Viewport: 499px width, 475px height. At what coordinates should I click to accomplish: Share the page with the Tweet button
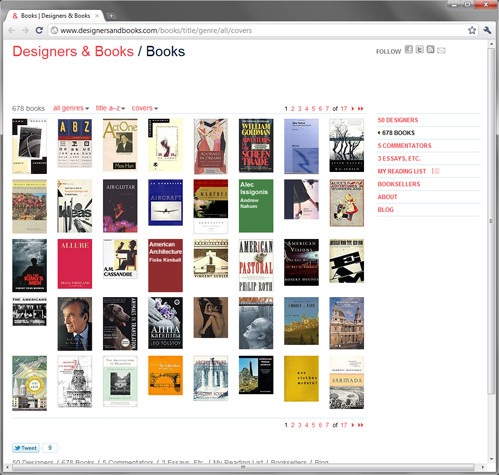click(x=26, y=448)
